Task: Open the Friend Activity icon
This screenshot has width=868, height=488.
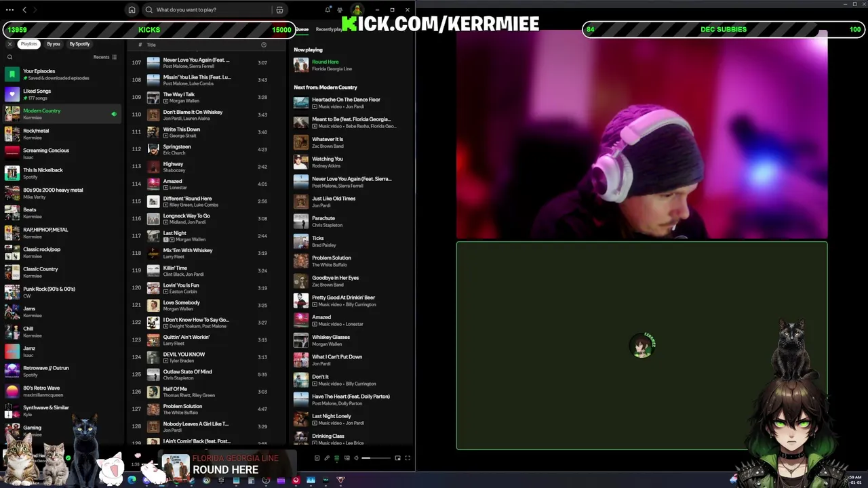Action: (x=340, y=9)
